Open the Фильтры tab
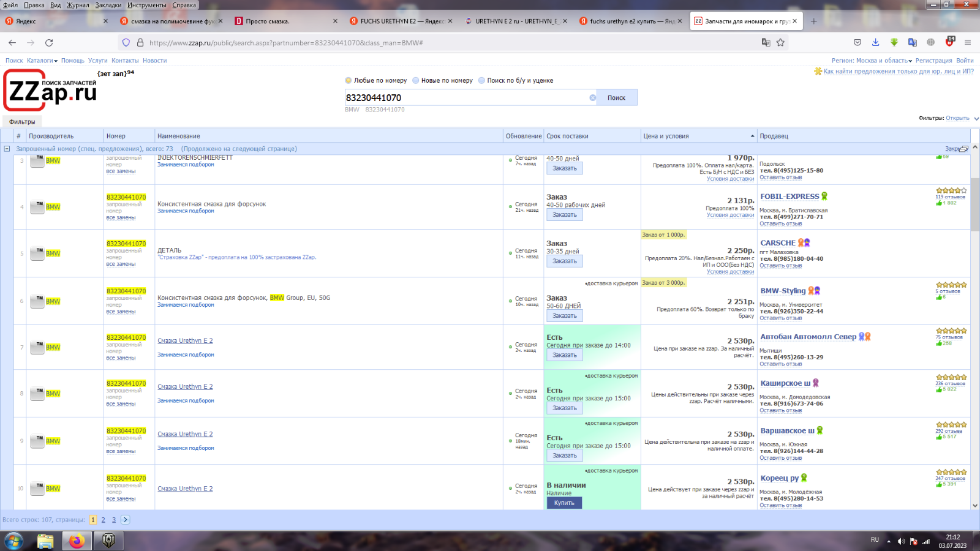The height and width of the screenshot is (551, 980). (x=22, y=122)
